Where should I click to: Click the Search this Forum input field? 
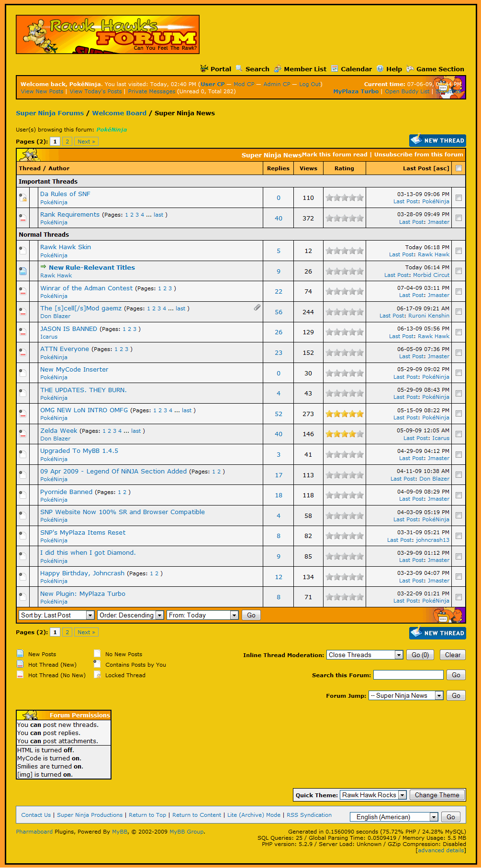(408, 675)
